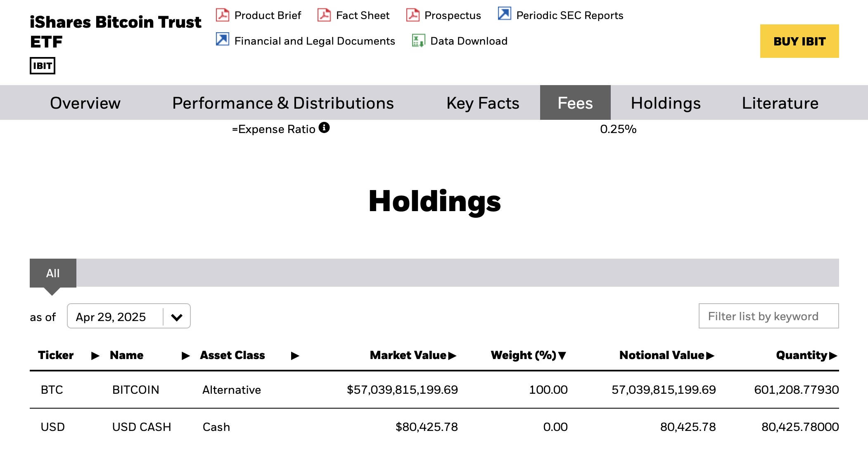Screen dimensions: 868x471
Task: Click the USD ticker cell
Action: [52, 427]
